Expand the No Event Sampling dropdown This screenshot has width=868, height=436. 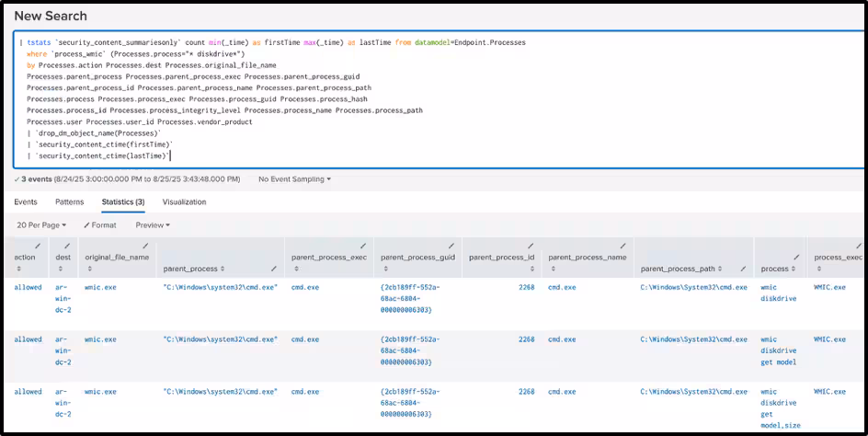pyautogui.click(x=294, y=178)
